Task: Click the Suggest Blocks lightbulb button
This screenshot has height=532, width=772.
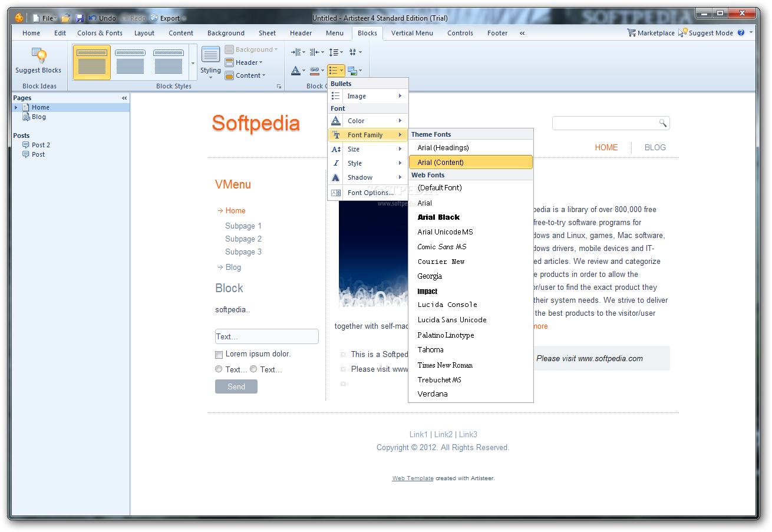Action: coord(38,61)
